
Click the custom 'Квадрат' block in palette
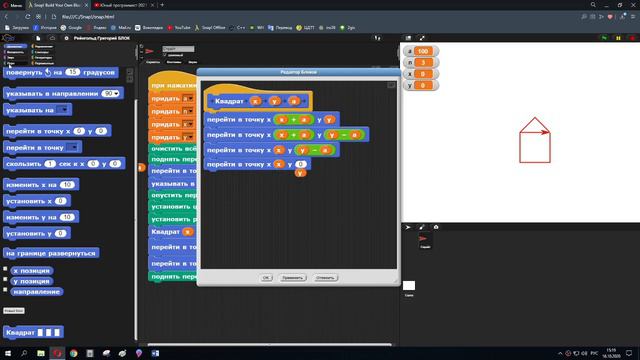point(33,332)
